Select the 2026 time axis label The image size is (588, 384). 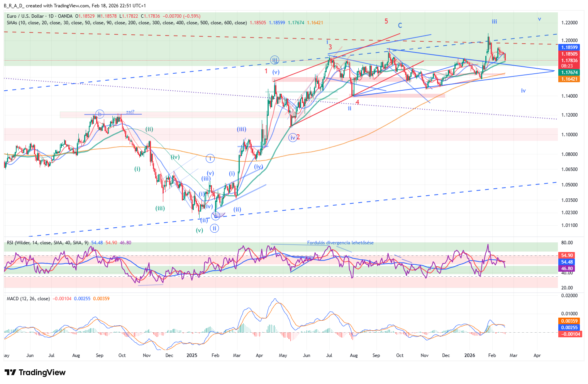pyautogui.click(x=469, y=355)
